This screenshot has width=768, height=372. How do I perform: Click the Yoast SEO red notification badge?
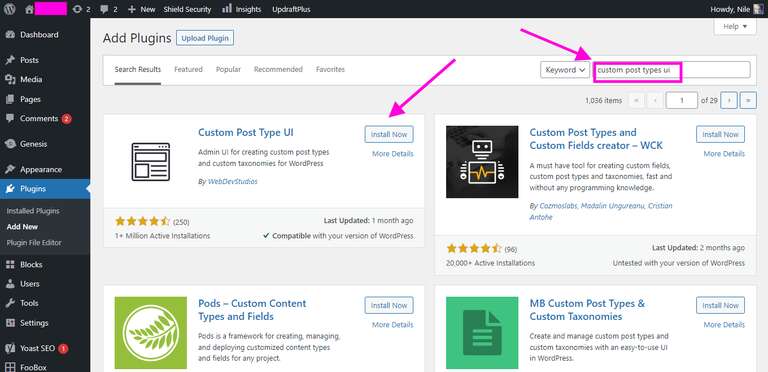pos(63,349)
